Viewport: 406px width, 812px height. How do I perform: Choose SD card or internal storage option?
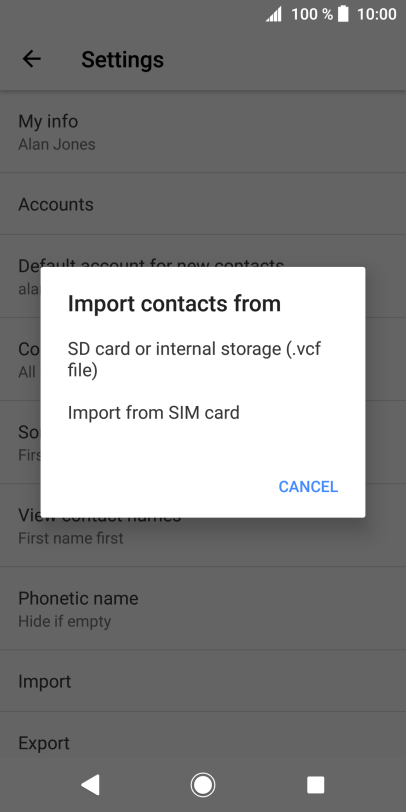[x=202, y=360]
